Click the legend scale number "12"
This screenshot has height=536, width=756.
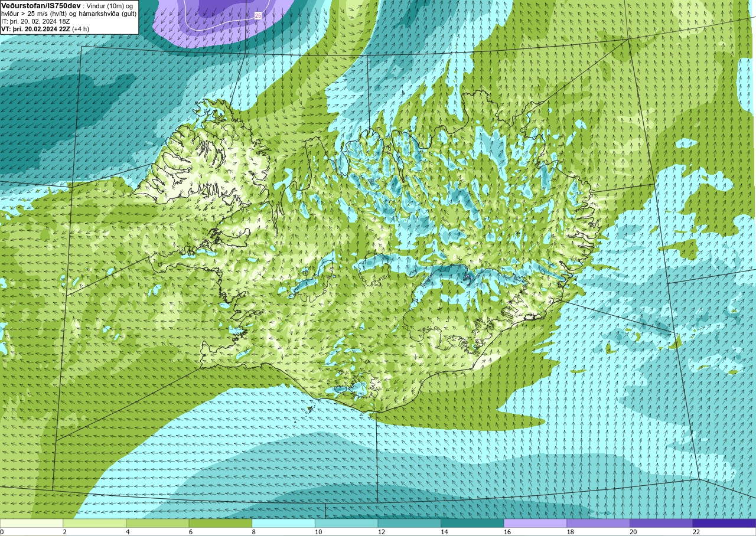[381, 532]
